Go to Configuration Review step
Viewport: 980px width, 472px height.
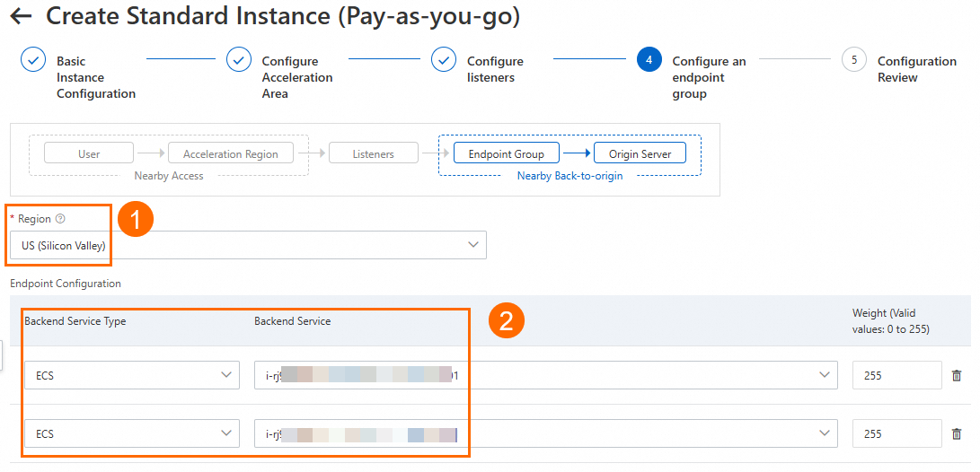(x=916, y=69)
